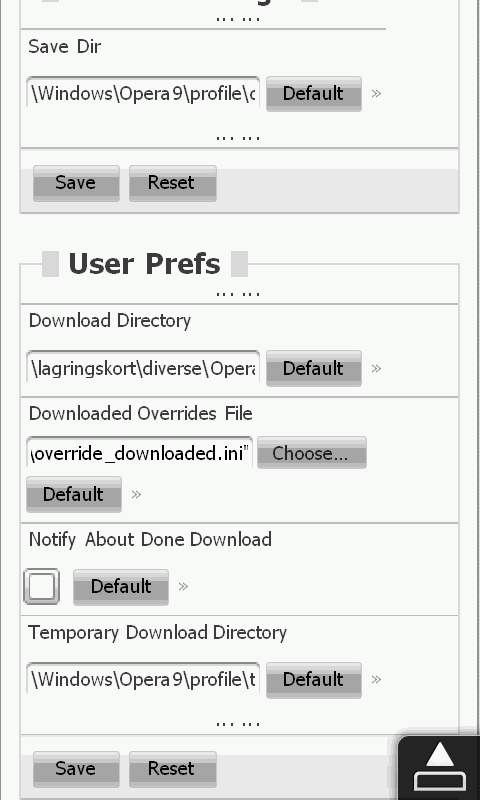Click the dots below the Save Dir field

[x=238, y=137]
